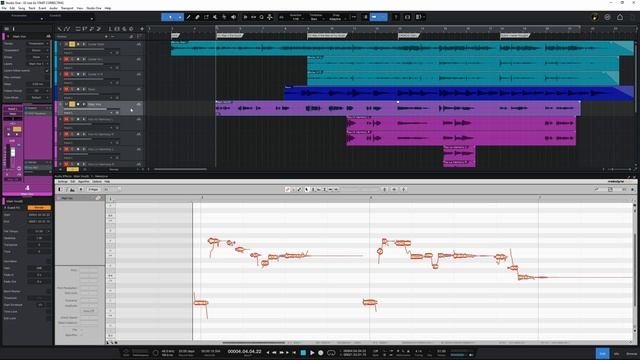Toggle monitor on the Main Vox track
Image resolution: width=640 pixels, height=360 pixels.
tap(84, 104)
